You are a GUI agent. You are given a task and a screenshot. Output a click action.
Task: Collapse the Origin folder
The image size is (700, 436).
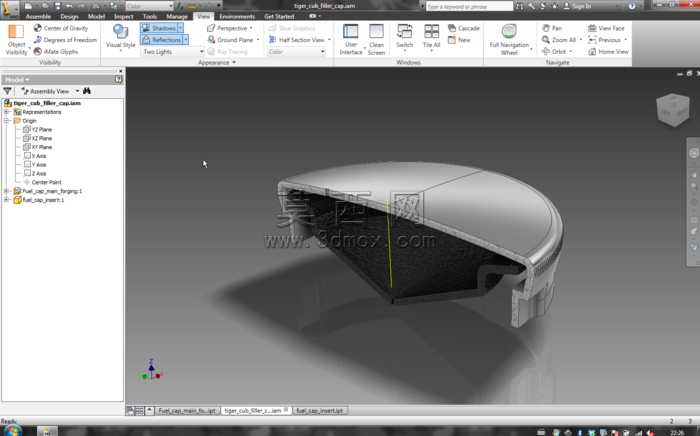tap(7, 121)
